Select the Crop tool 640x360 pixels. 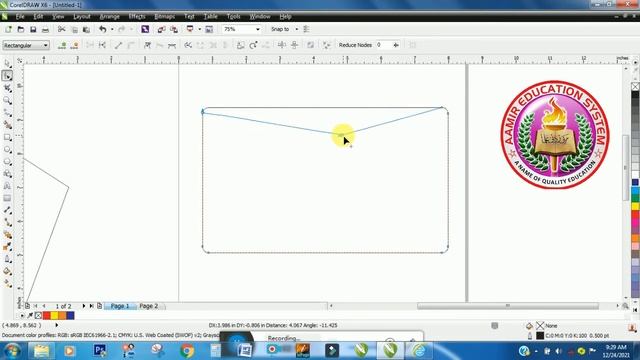[x=7, y=88]
